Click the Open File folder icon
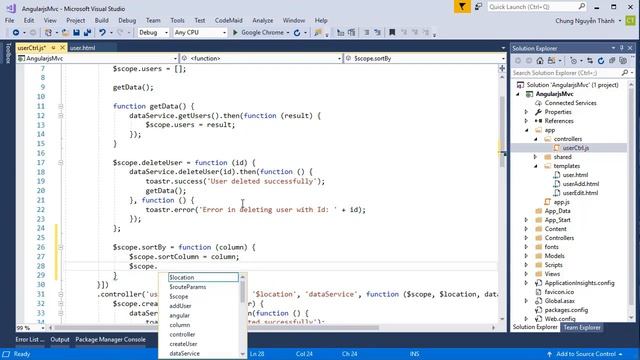The image size is (640, 360). coord(65,33)
